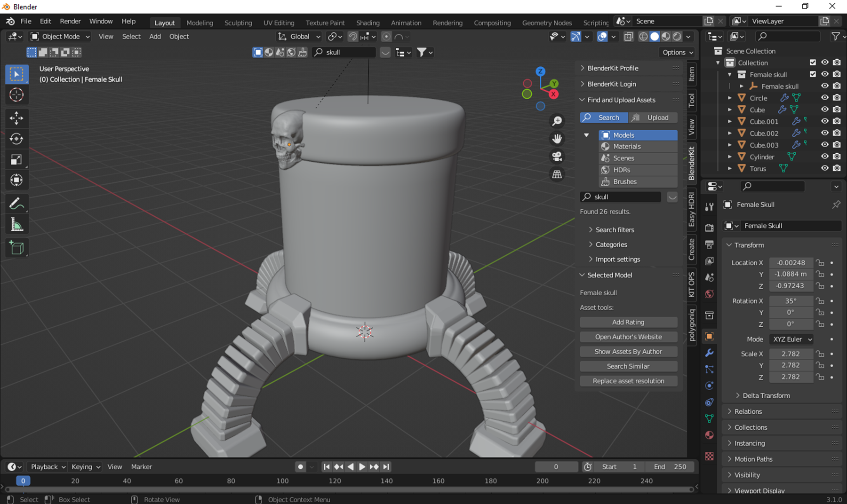Open the Add menu in viewport header
The width and height of the screenshot is (847, 504).
(x=155, y=37)
